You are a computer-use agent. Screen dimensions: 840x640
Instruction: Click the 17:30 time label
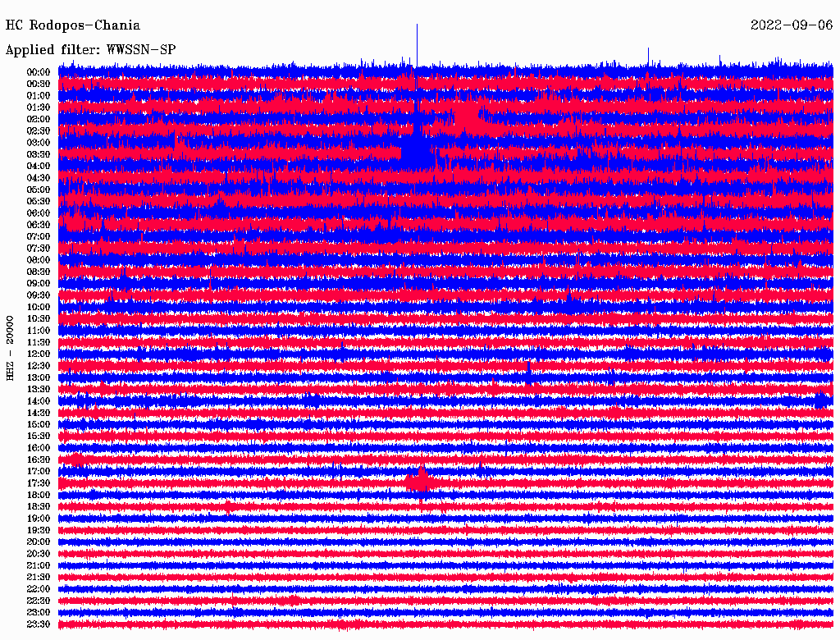[38, 483]
